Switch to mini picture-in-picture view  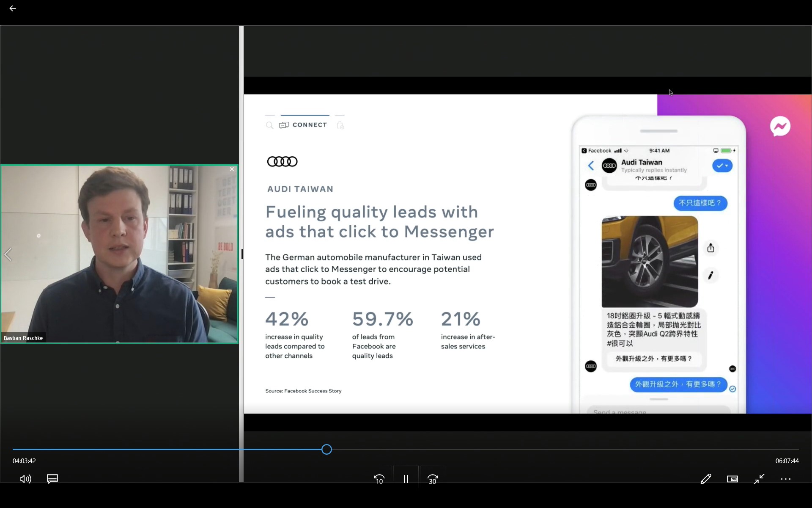point(732,479)
